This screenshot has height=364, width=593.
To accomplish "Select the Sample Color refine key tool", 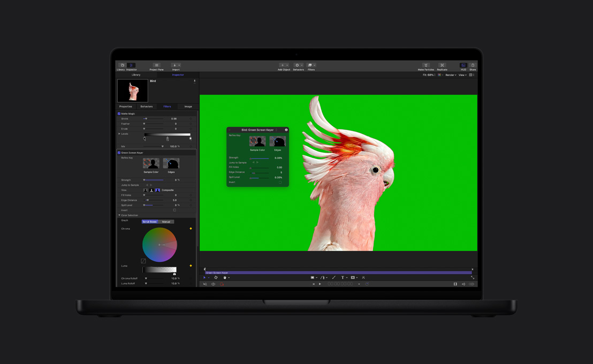I will pyautogui.click(x=151, y=163).
